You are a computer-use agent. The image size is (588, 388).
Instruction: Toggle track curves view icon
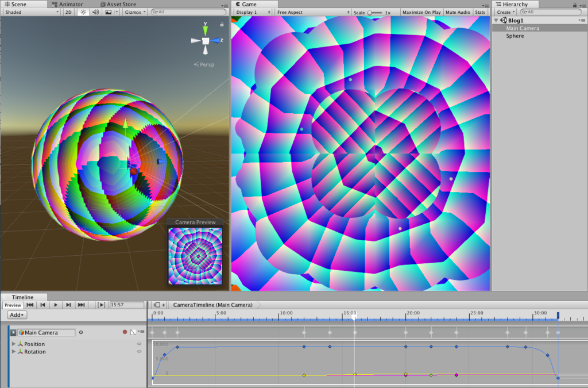pyautogui.click(x=133, y=332)
